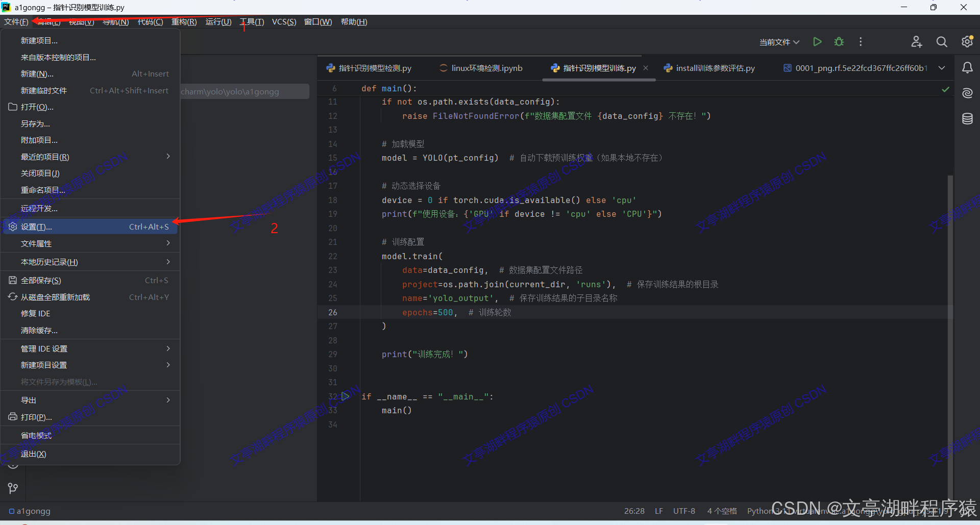Click the 26:28 caret position indicator
This screenshot has height=525, width=980.
pos(634,511)
